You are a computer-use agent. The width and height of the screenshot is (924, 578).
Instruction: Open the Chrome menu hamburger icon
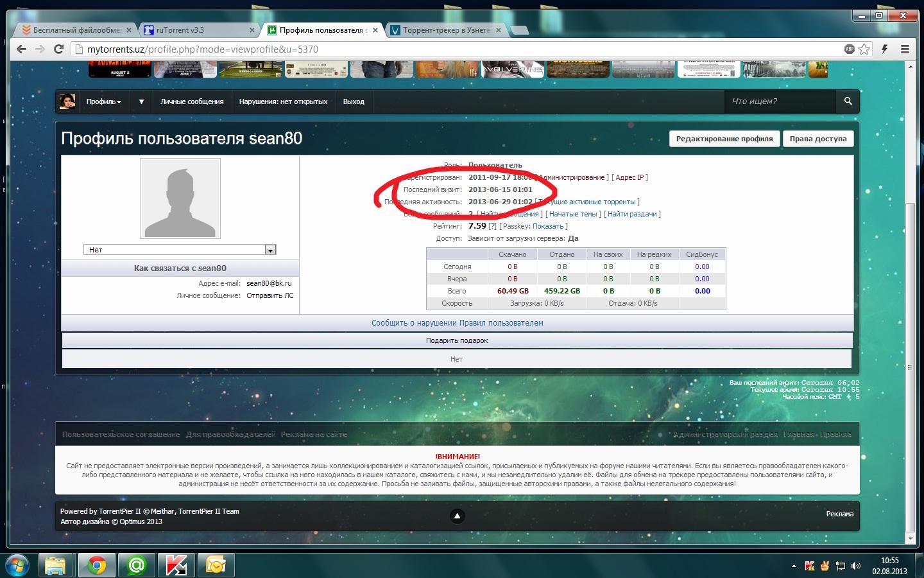905,49
